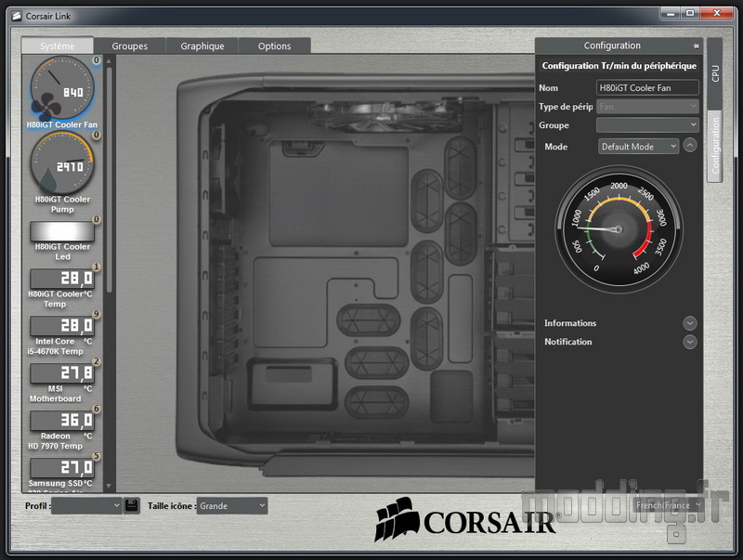Click the device list scroll up arrow
The width and height of the screenshot is (743, 560).
pyautogui.click(x=109, y=60)
